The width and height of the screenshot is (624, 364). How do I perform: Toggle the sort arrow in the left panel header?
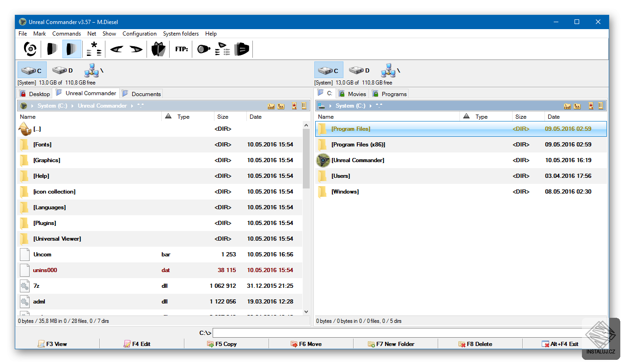click(x=168, y=116)
